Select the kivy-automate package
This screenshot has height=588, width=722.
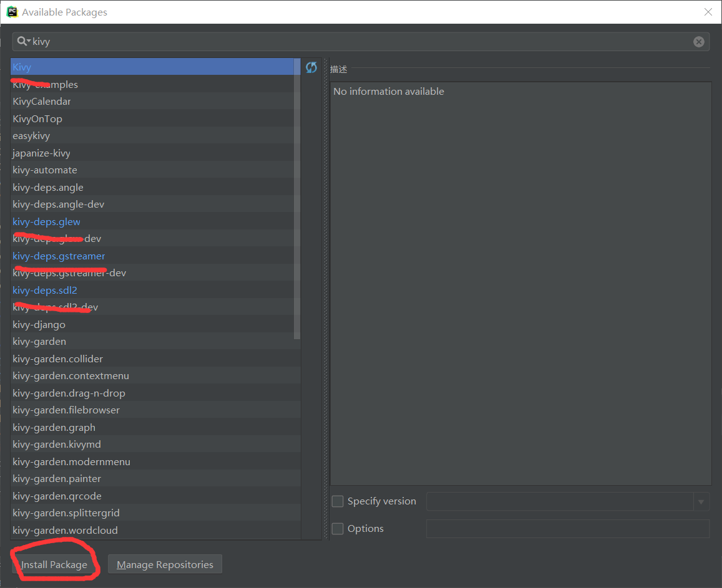tap(155, 170)
